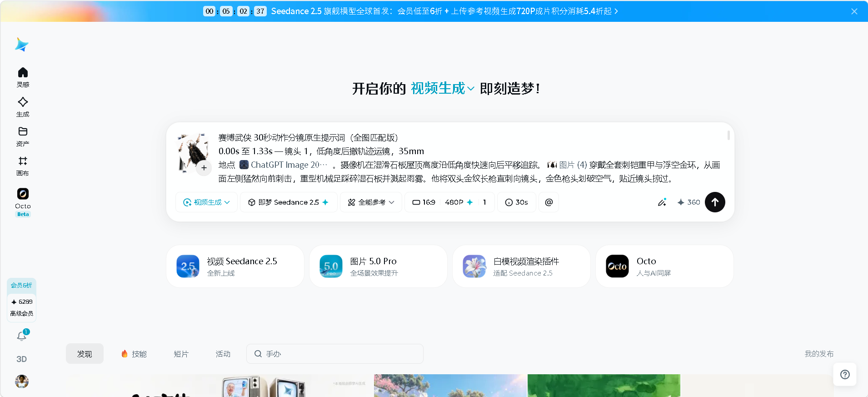Viewport: 868px width, 397px height.
Task: Click the @ mention button
Action: click(549, 202)
